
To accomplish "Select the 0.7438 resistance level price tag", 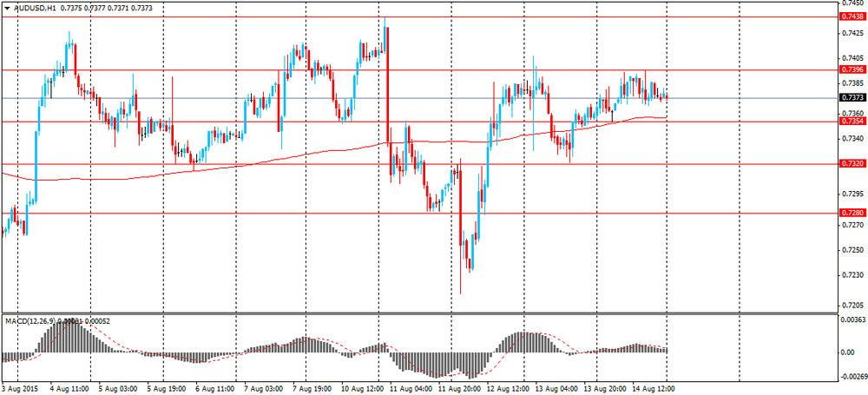I will click(849, 17).
